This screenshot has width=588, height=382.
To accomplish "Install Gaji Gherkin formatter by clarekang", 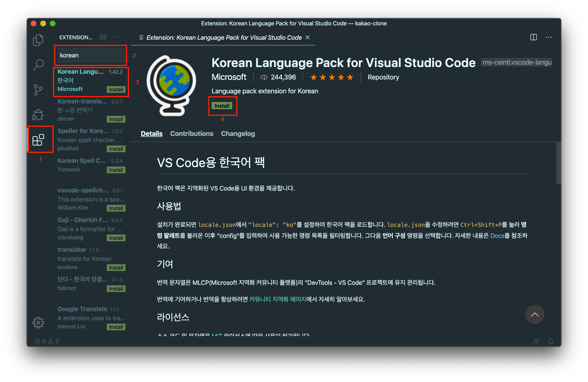I will [x=116, y=238].
